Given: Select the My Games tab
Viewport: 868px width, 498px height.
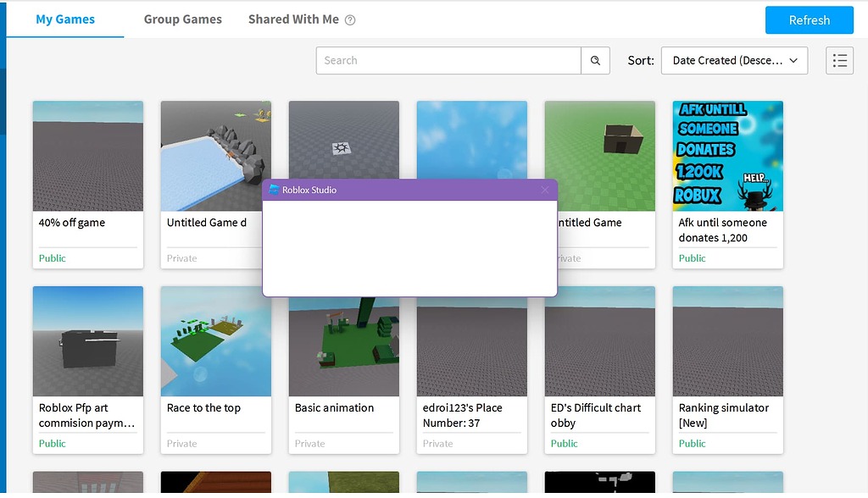Looking at the screenshot, I should (x=64, y=19).
